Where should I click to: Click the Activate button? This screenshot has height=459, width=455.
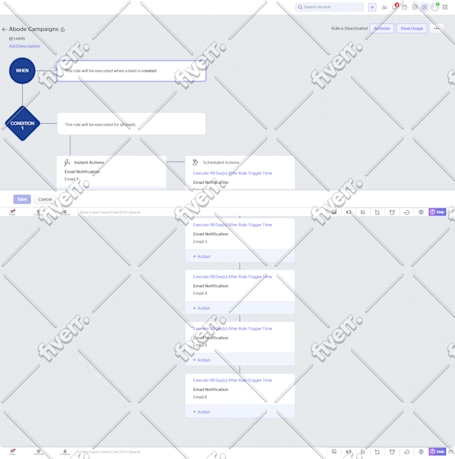[382, 28]
